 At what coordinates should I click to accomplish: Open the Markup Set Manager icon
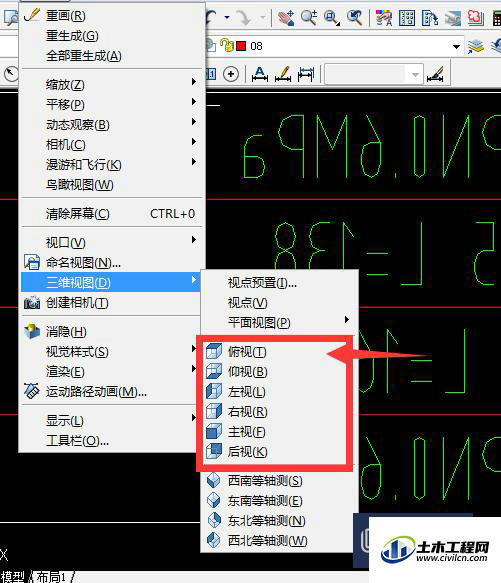click(x=476, y=17)
